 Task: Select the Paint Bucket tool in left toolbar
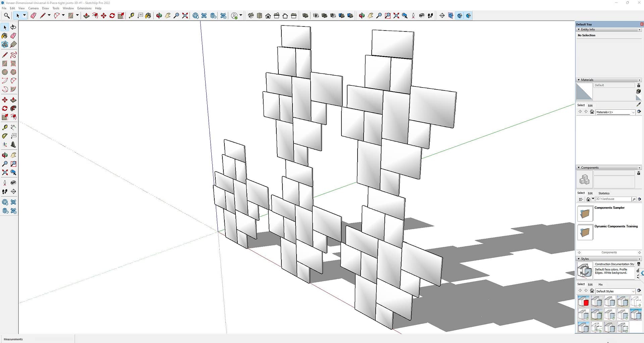(x=5, y=36)
